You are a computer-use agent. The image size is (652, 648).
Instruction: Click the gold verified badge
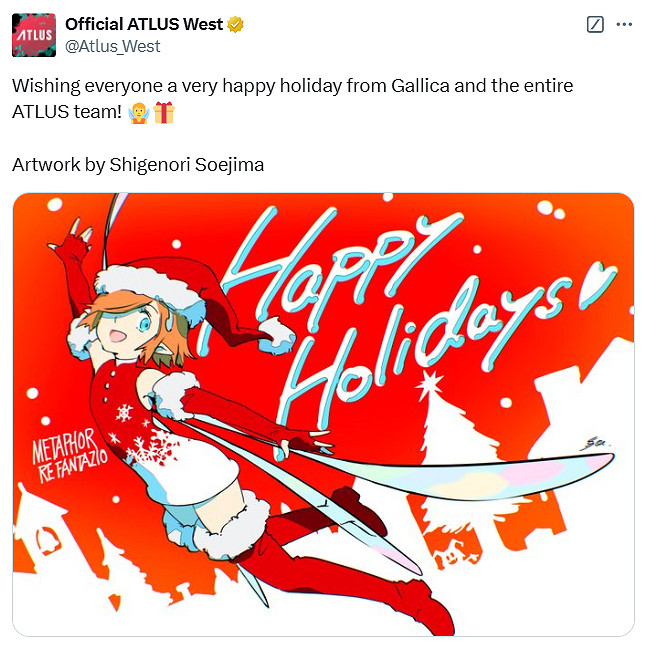pyautogui.click(x=235, y=25)
